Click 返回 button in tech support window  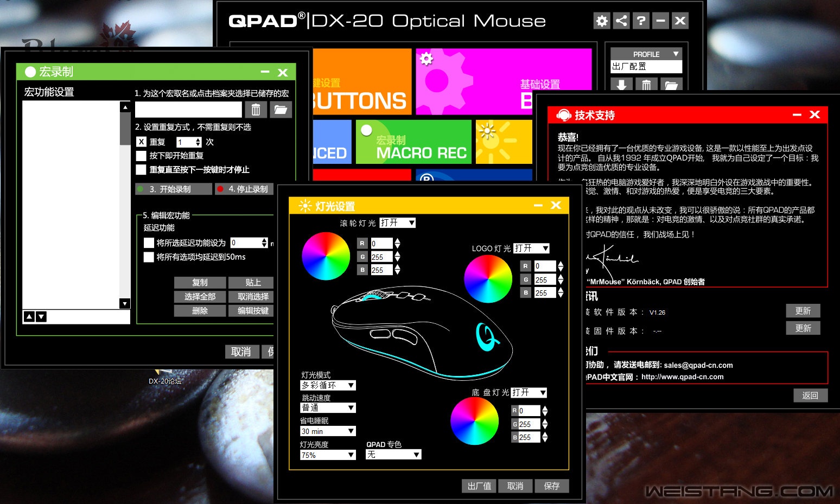(810, 395)
